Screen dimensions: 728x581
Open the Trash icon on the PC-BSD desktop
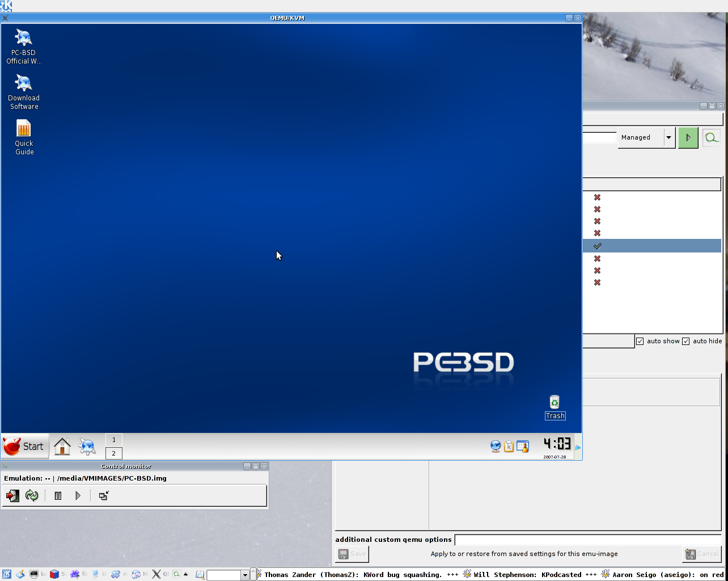click(555, 407)
